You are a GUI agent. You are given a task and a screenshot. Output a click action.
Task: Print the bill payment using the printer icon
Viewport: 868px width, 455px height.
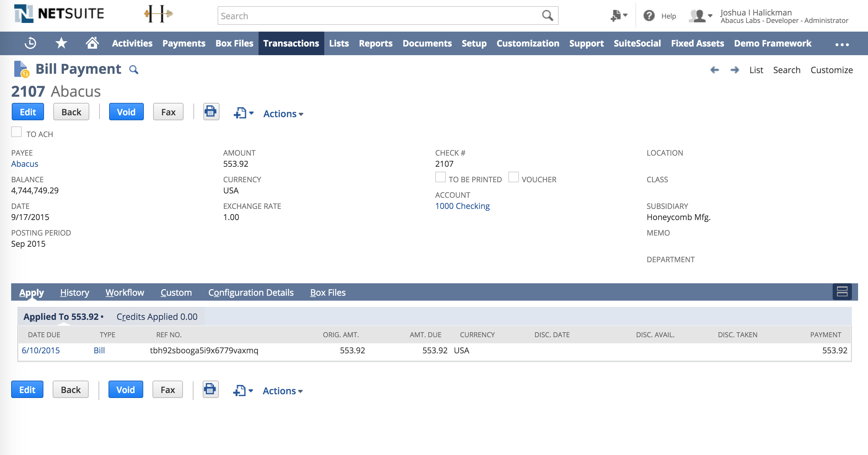pyautogui.click(x=210, y=112)
